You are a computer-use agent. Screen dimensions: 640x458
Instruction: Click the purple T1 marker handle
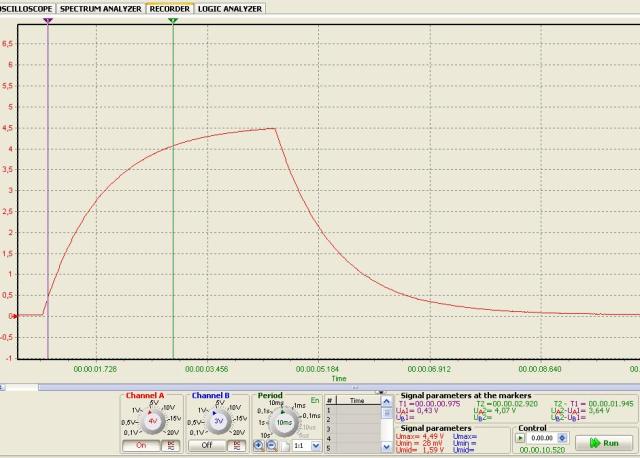pyautogui.click(x=48, y=18)
